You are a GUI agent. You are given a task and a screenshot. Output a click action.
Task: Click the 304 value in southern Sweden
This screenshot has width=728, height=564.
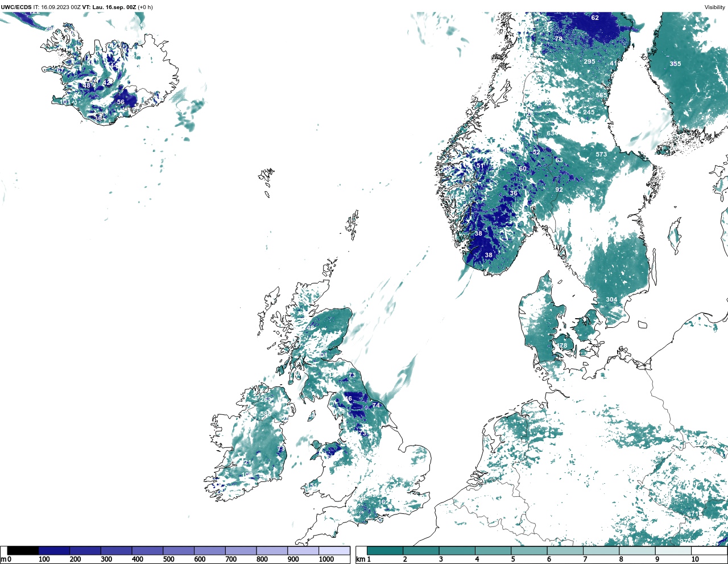pos(611,299)
